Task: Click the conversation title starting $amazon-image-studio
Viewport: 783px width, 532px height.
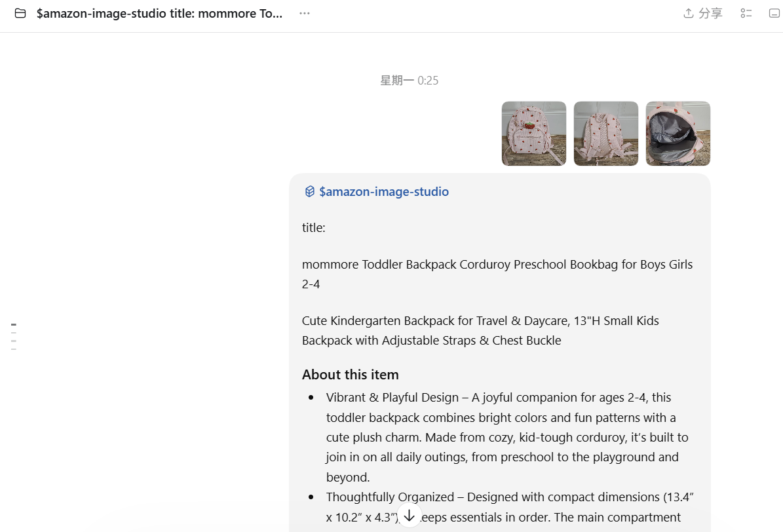Action: pyautogui.click(x=159, y=14)
